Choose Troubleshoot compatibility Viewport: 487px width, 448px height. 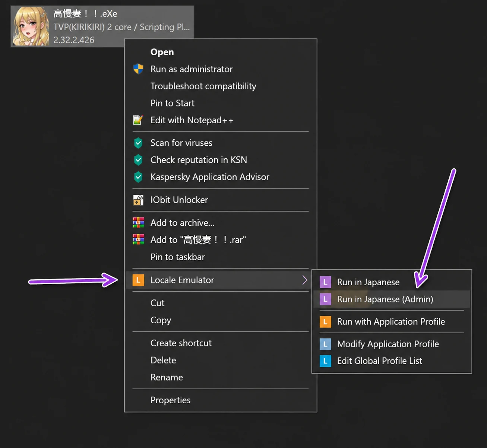pos(221,86)
